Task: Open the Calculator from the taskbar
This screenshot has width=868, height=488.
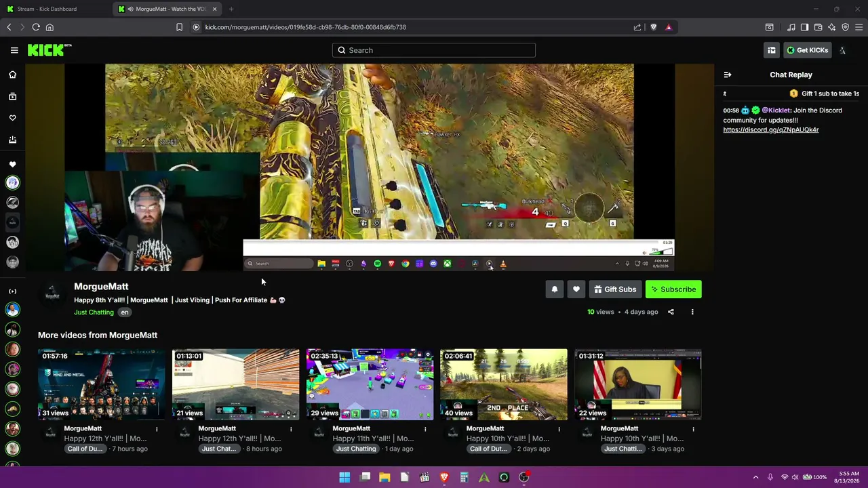Action: tap(464, 477)
